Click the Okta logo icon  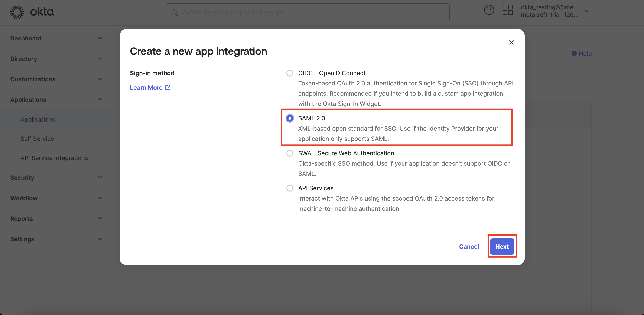17,12
